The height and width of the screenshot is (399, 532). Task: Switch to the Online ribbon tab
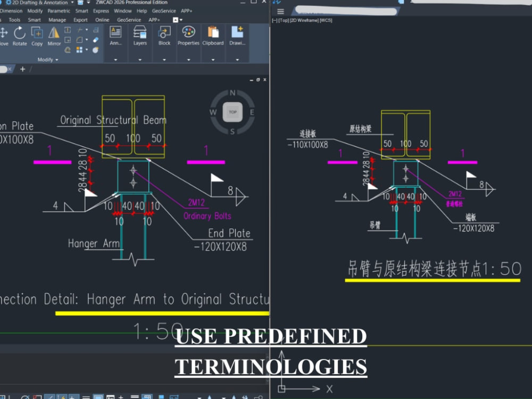click(102, 20)
